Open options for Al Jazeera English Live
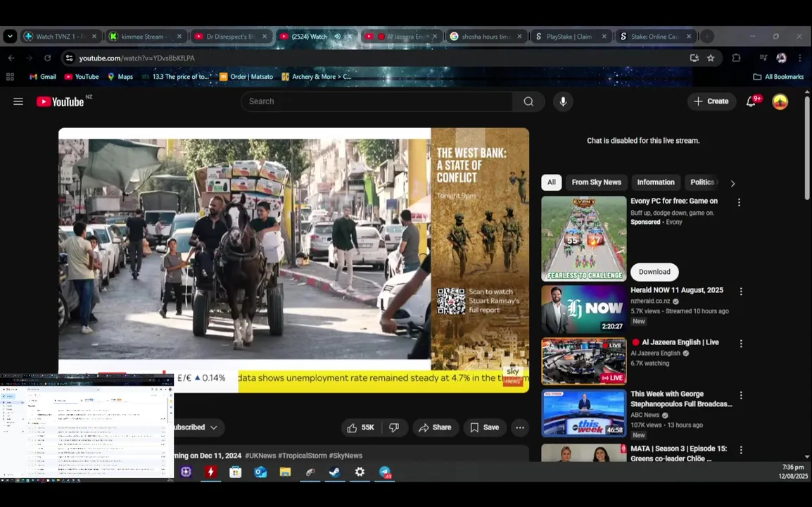Viewport: 812px width, 507px height. (741, 344)
